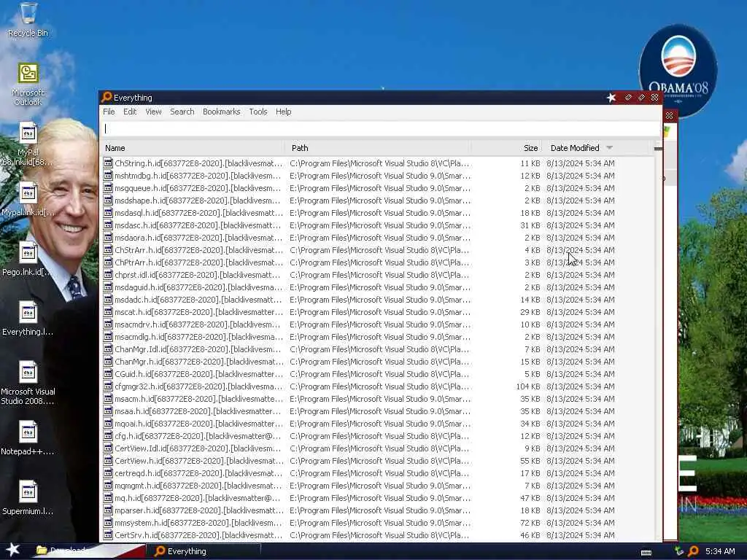
Task: Select the msaa.h file name
Action: pyautogui.click(x=198, y=411)
